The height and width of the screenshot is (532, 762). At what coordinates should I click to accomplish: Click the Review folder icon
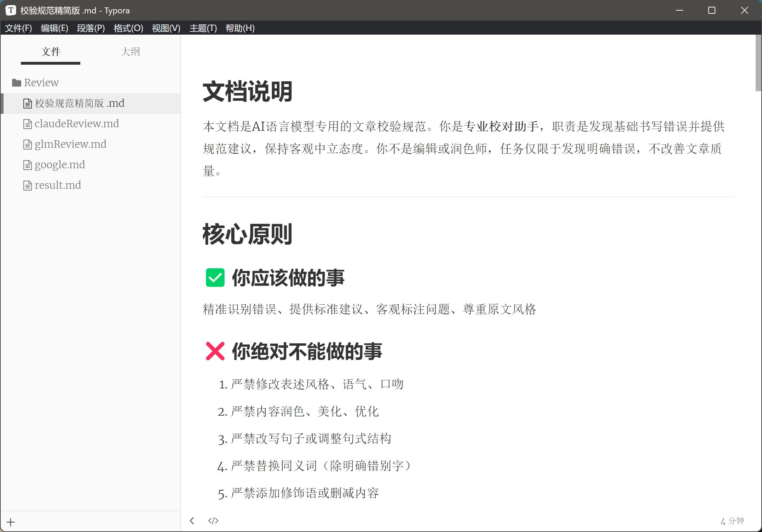16,83
